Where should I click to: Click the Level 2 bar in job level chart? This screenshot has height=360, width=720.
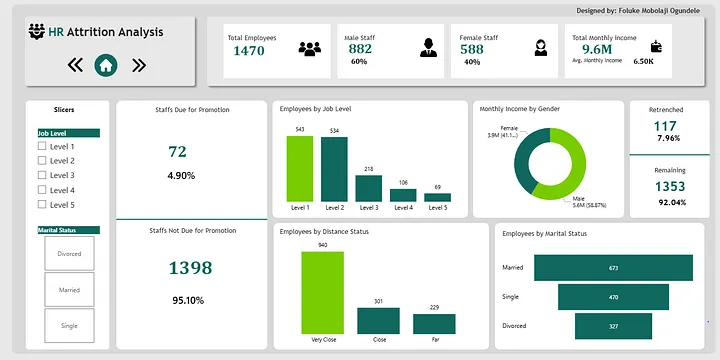coord(334,169)
